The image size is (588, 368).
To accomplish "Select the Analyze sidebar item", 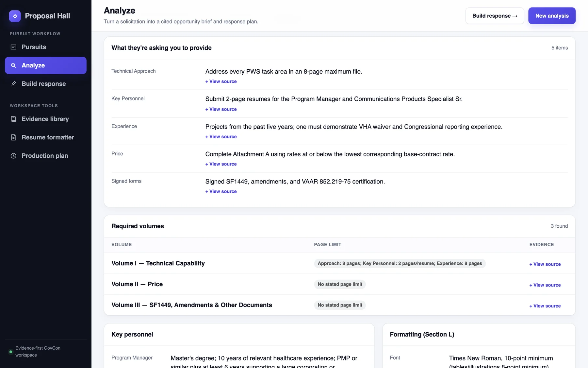I will 46,65.
